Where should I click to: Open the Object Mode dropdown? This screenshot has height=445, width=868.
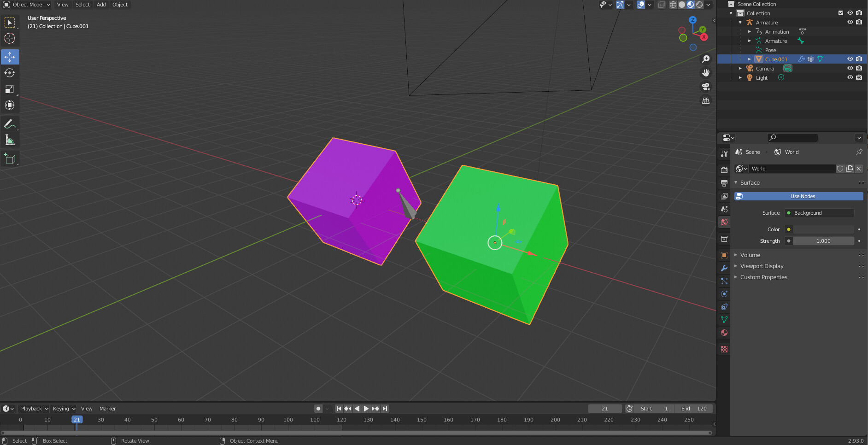(27, 5)
